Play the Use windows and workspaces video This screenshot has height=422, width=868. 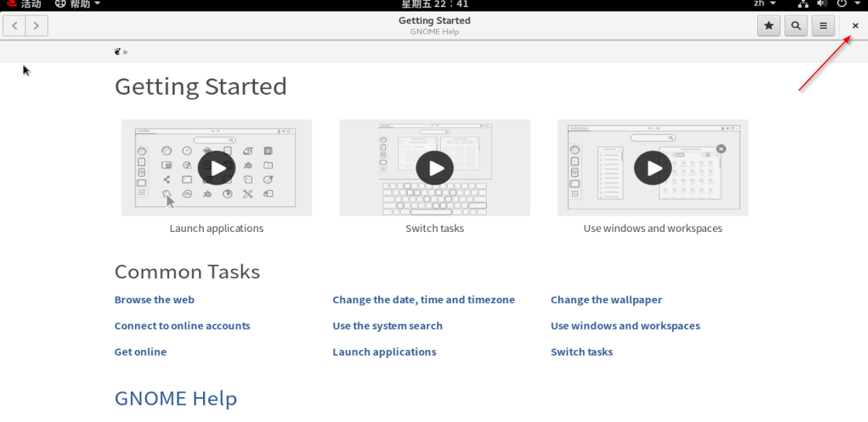[653, 168]
